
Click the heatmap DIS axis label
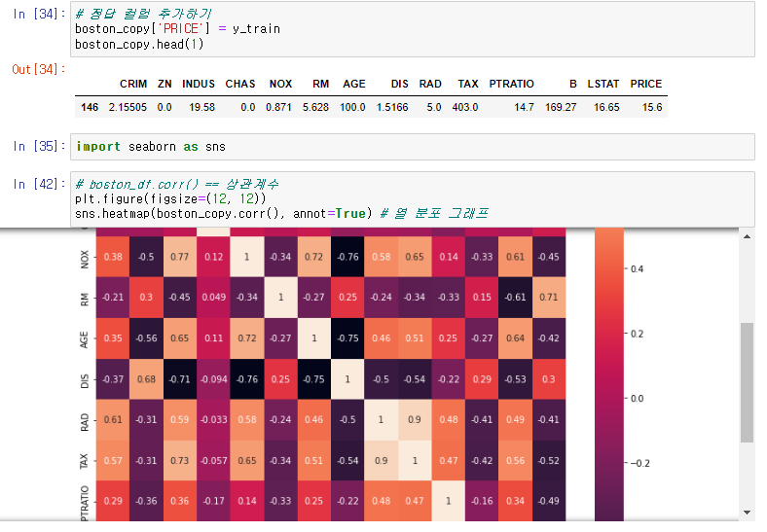[x=85, y=381]
